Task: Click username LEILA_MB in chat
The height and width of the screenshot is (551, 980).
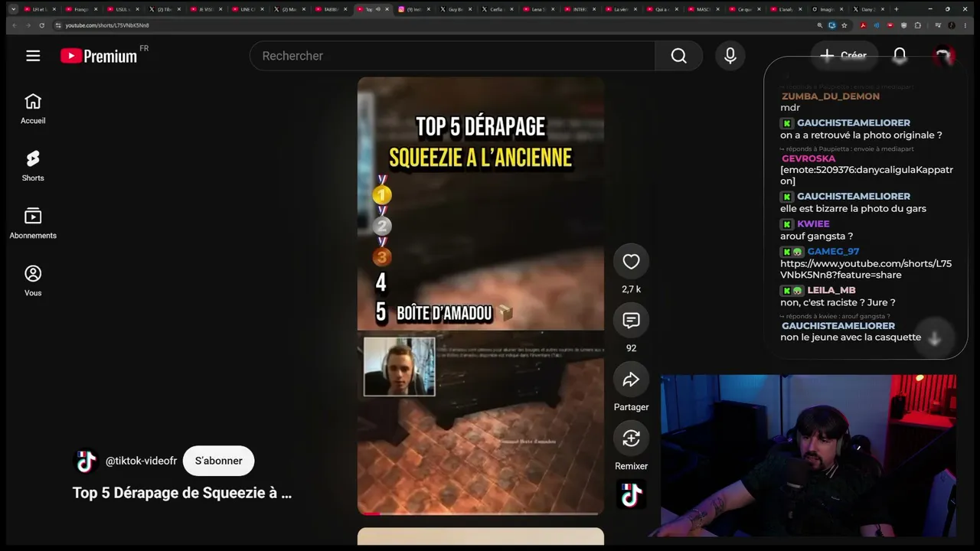Action: pyautogui.click(x=831, y=290)
